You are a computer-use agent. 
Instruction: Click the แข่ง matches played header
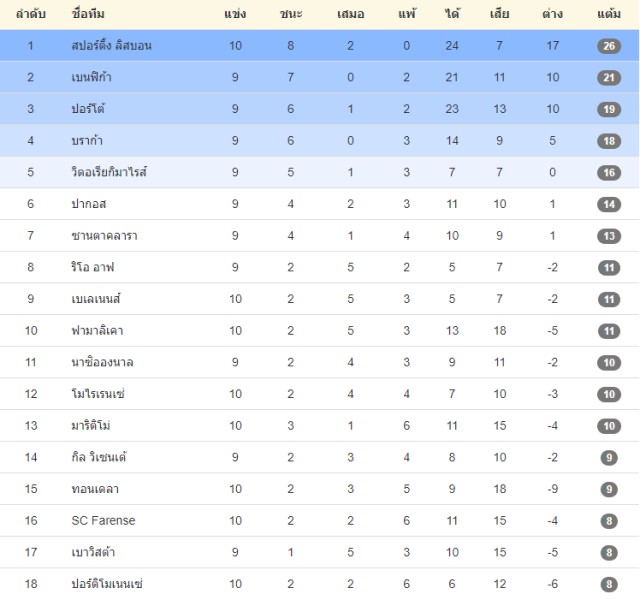[x=235, y=14]
